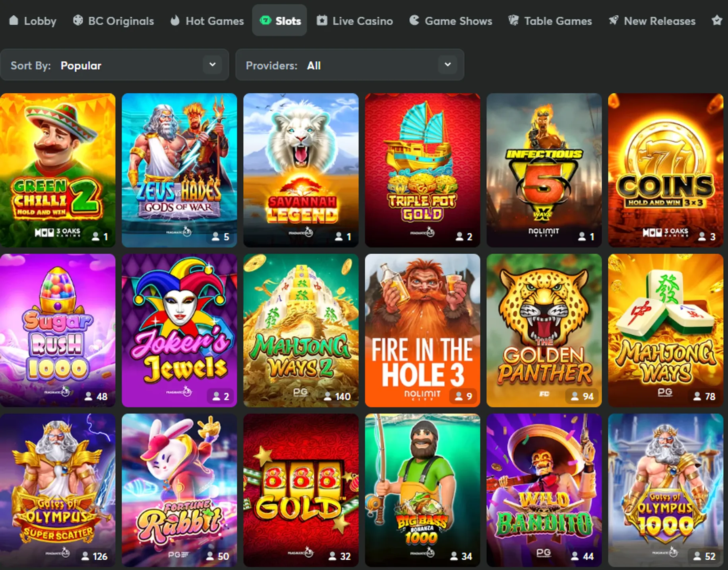The height and width of the screenshot is (570, 728).
Task: Click Nolimit City logo on Fire in the Hole 3
Action: [422, 395]
